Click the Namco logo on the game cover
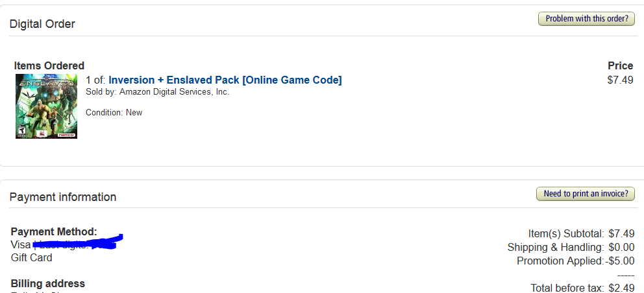 (66, 135)
